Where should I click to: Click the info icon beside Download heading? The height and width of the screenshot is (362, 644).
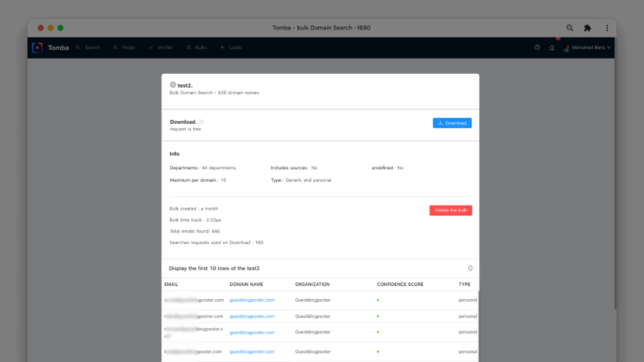201,122
